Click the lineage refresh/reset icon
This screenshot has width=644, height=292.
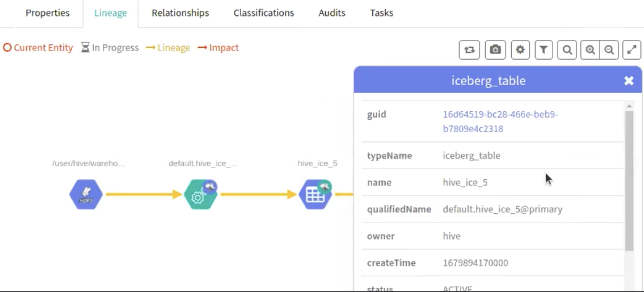[469, 50]
